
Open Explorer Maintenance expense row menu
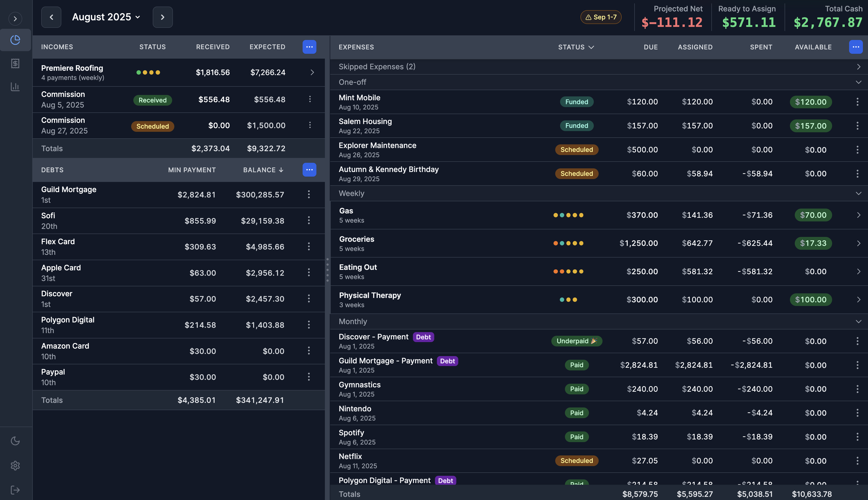857,150
